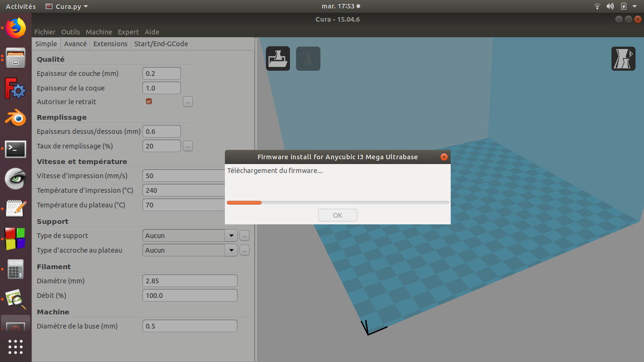The width and height of the screenshot is (644, 362).
Task: Open the View mode icon in 3D view
Action: (623, 58)
